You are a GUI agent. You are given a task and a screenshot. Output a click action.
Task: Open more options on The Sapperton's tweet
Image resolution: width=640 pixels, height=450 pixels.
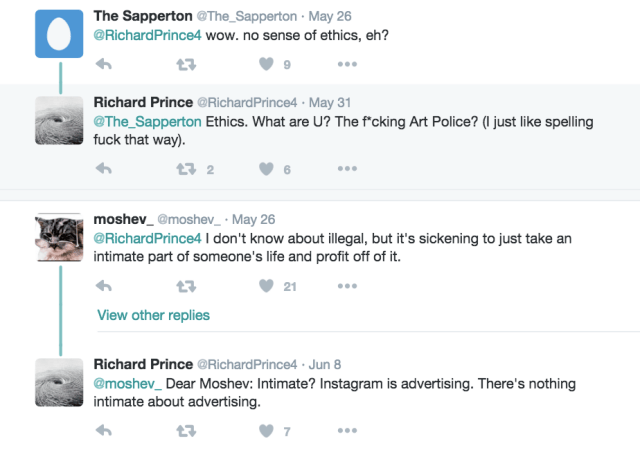pos(347,64)
